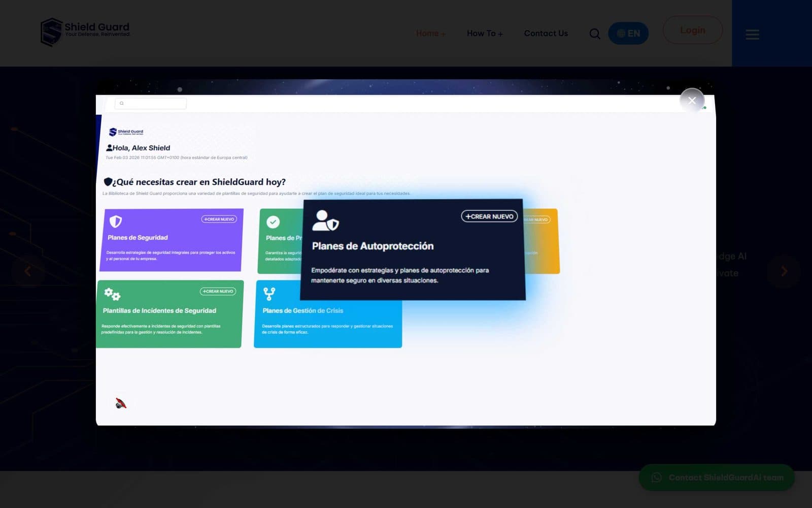The image size is (812, 508).
Task: Focus the search field in the lightbox preview
Action: (151, 103)
